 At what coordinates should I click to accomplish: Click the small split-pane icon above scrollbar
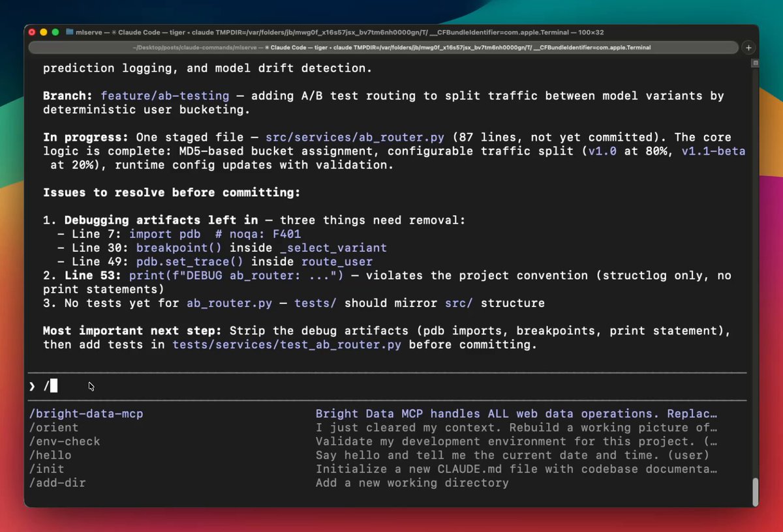755,63
